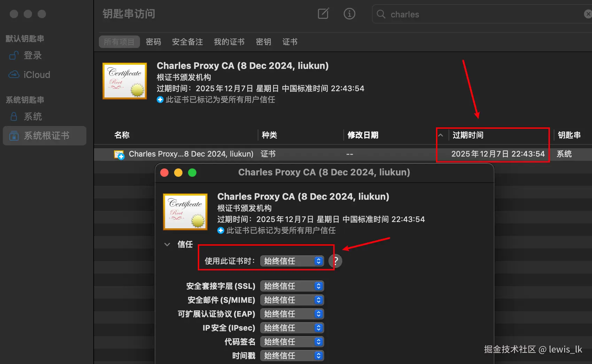Sort the list by 过期时间 column
Image resolution: width=592 pixels, height=364 pixels.
pos(468,135)
